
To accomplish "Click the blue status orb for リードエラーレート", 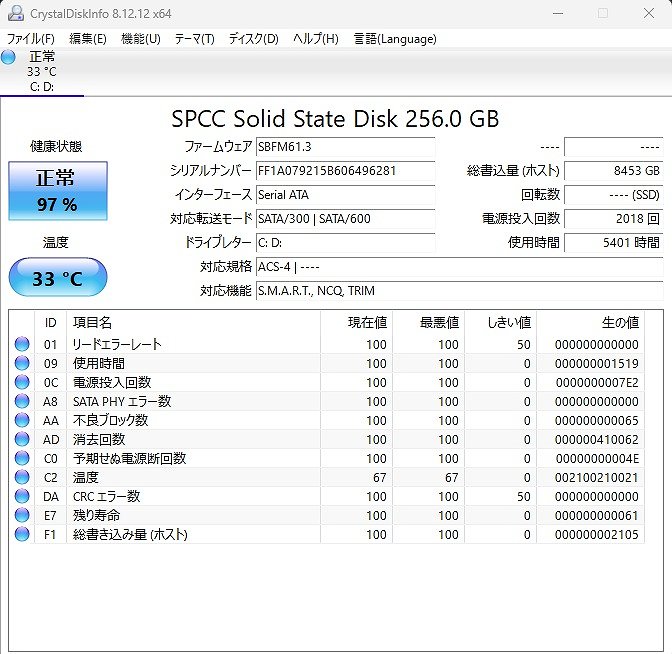I will (22, 345).
